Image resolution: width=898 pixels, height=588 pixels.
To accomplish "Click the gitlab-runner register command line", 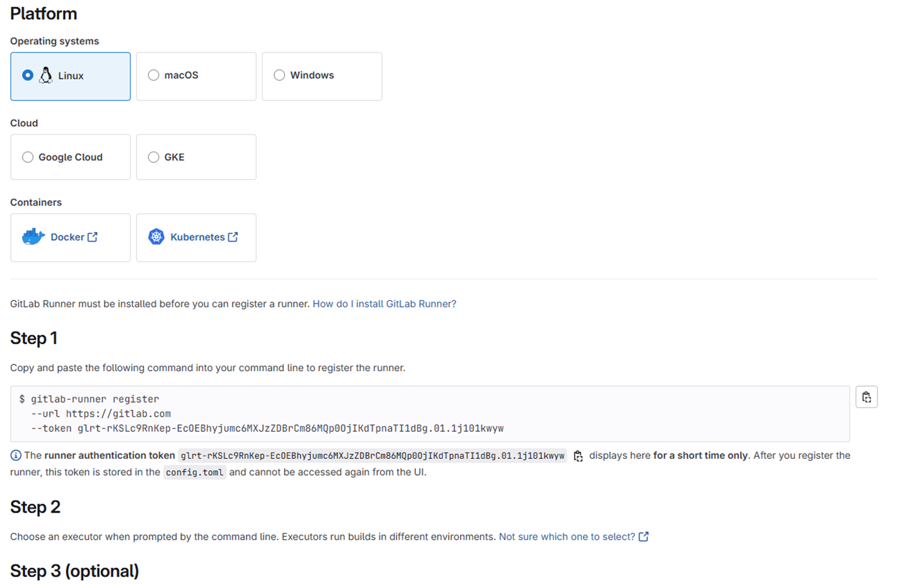I will click(89, 399).
